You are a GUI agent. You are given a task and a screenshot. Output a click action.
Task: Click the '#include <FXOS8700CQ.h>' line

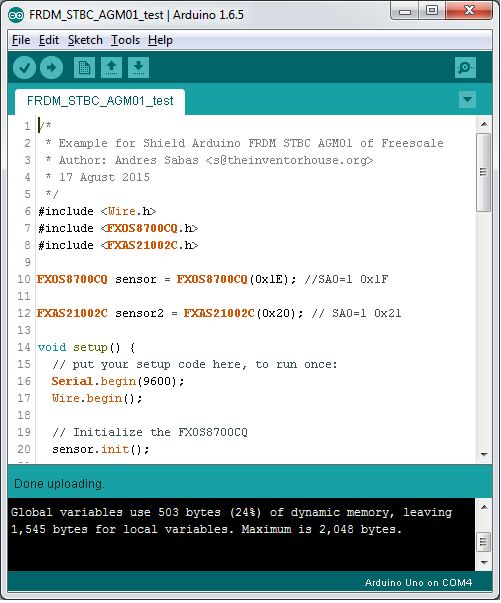click(x=118, y=228)
